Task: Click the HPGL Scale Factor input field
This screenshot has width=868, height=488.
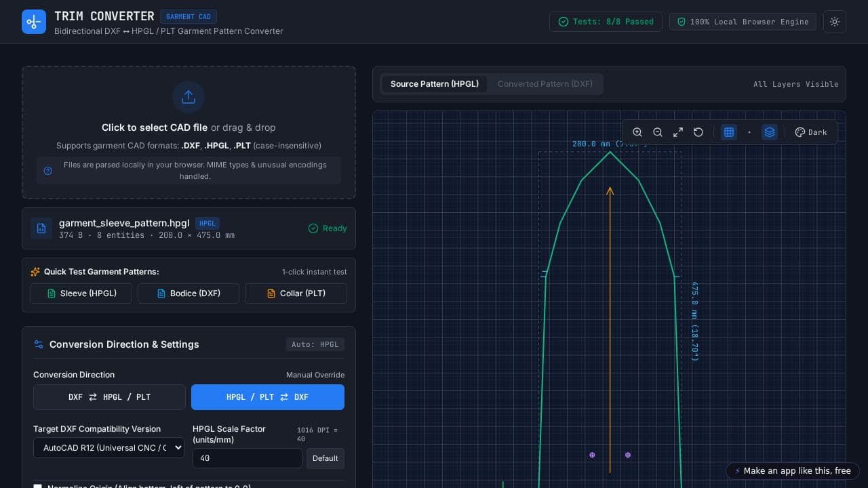Action: (248, 458)
